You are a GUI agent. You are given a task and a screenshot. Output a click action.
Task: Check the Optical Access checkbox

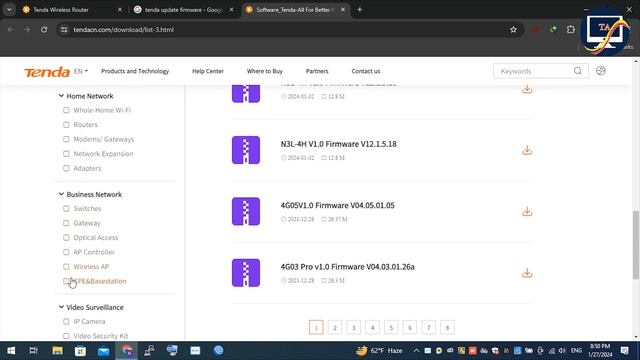click(66, 238)
